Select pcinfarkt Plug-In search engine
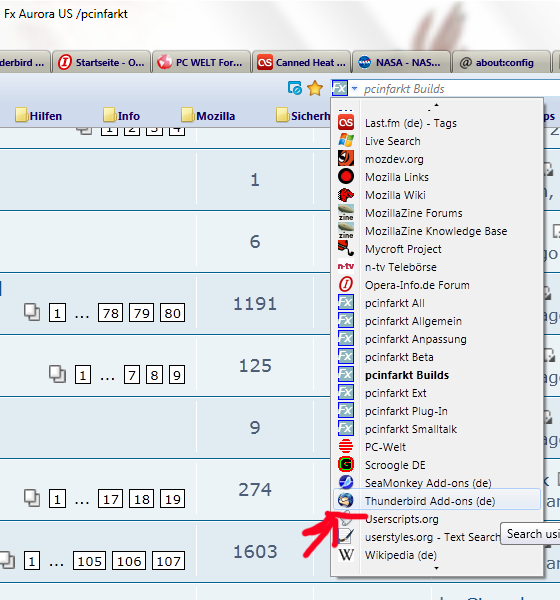Viewport: 560px width, 600px height. click(x=436, y=411)
